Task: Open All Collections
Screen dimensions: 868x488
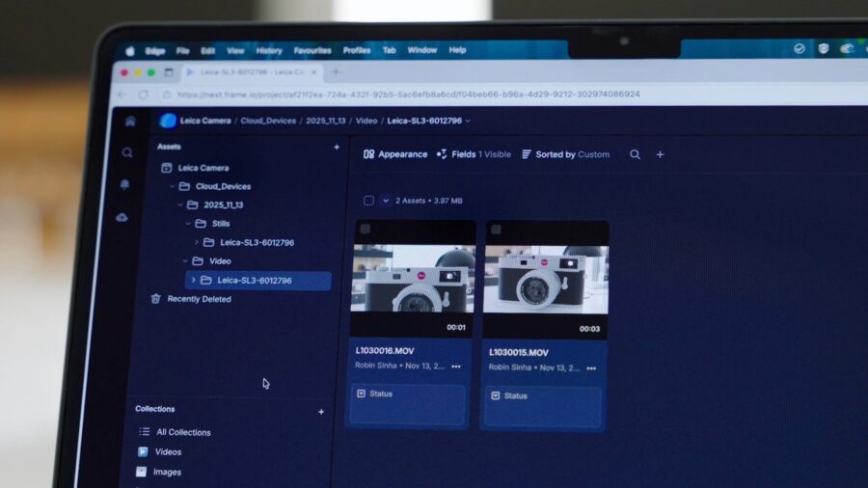Action: click(183, 432)
